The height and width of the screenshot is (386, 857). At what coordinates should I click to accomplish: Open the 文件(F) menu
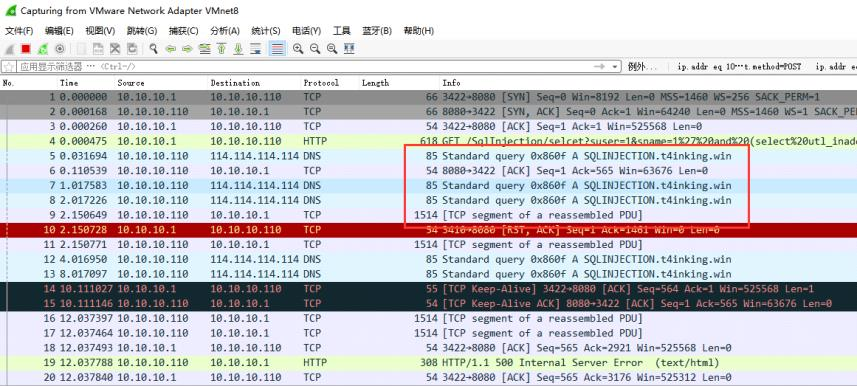click(x=19, y=31)
